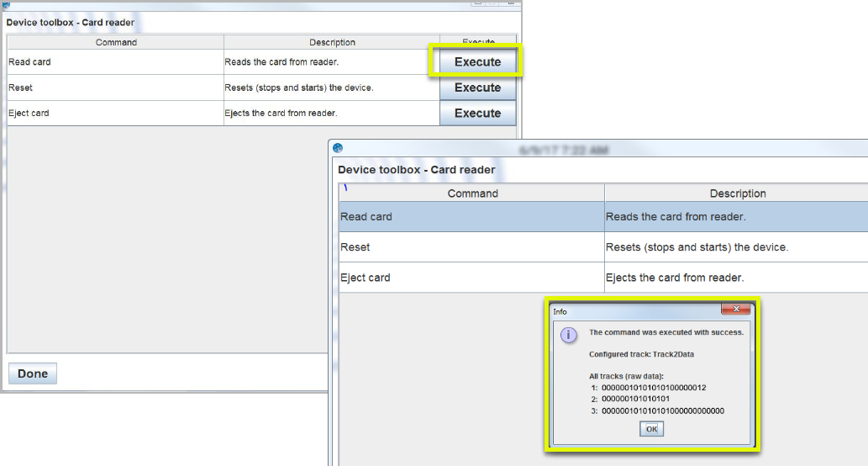Click 'Configured track: Track2Data' text
868x466 pixels.
click(641, 354)
